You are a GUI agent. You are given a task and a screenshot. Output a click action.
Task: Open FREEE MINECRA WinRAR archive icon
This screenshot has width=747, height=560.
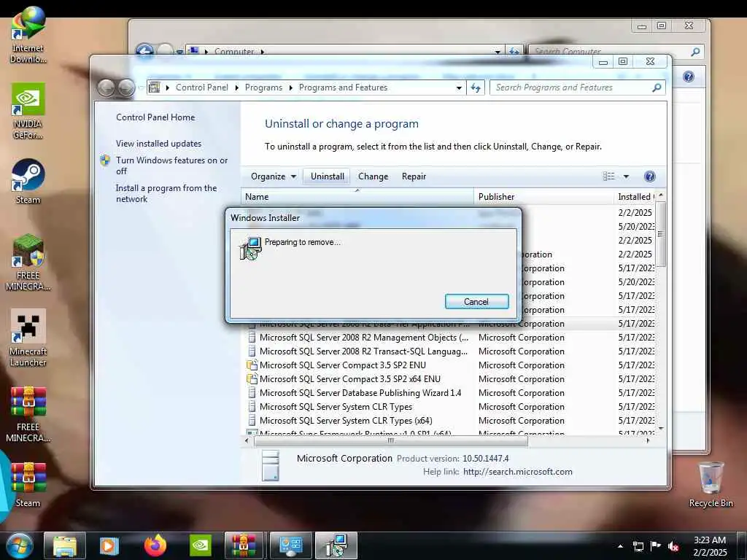(x=28, y=414)
